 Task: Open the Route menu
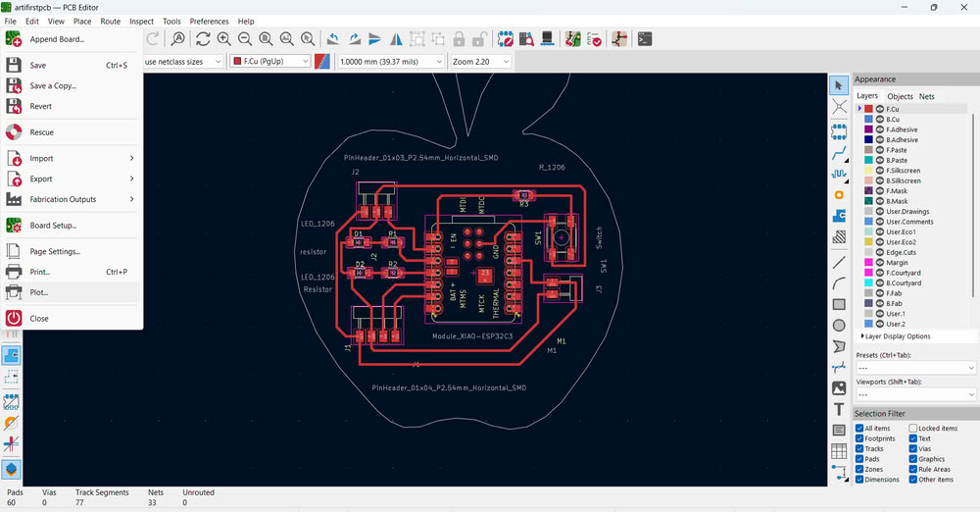click(x=110, y=22)
